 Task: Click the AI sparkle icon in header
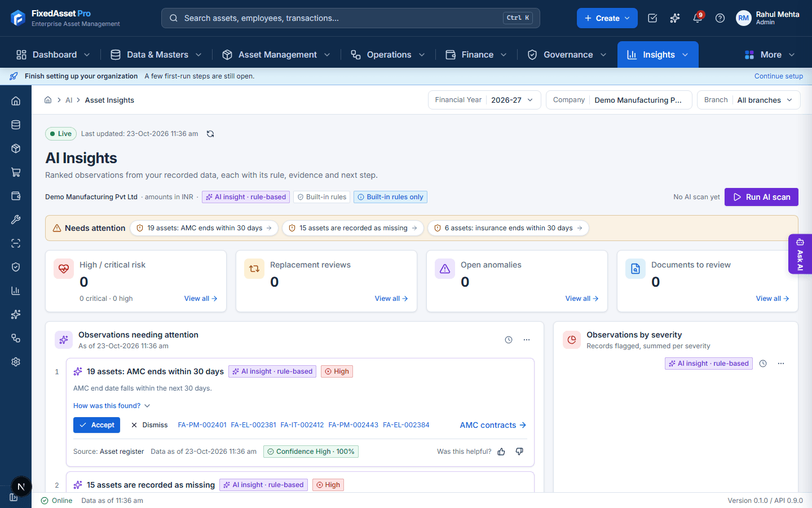pos(675,18)
